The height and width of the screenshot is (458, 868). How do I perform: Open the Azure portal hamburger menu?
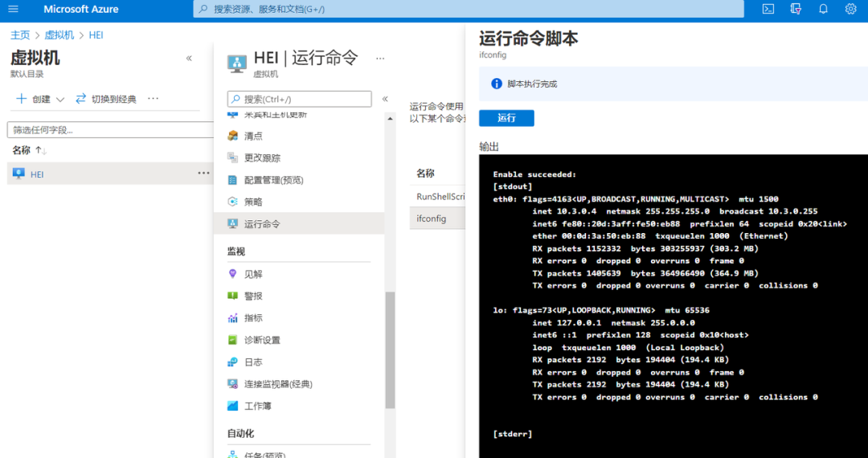pos(13,9)
